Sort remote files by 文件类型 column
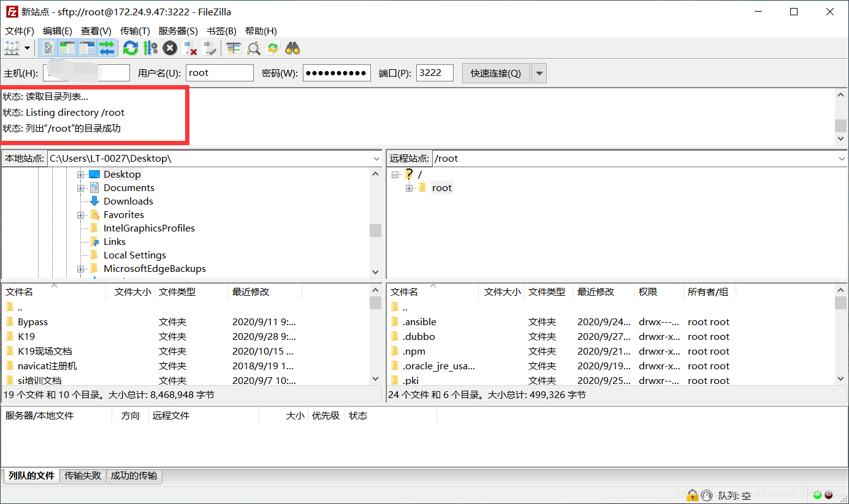849x504 pixels. point(549,292)
